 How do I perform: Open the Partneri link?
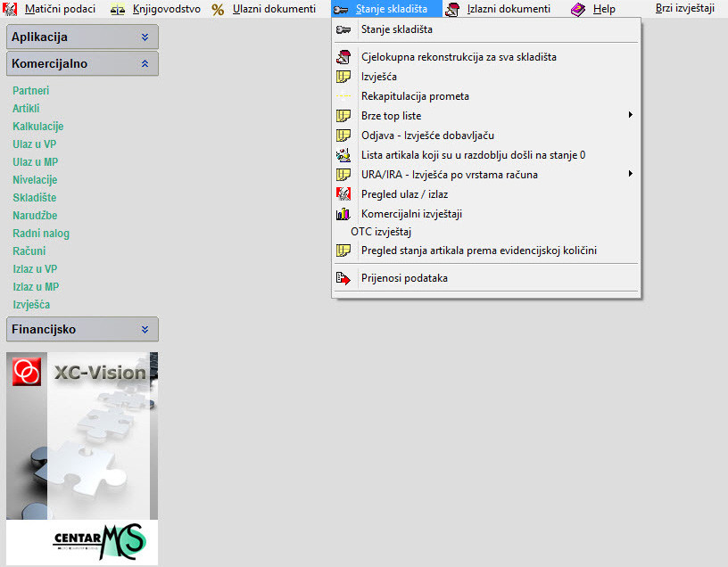pos(30,90)
